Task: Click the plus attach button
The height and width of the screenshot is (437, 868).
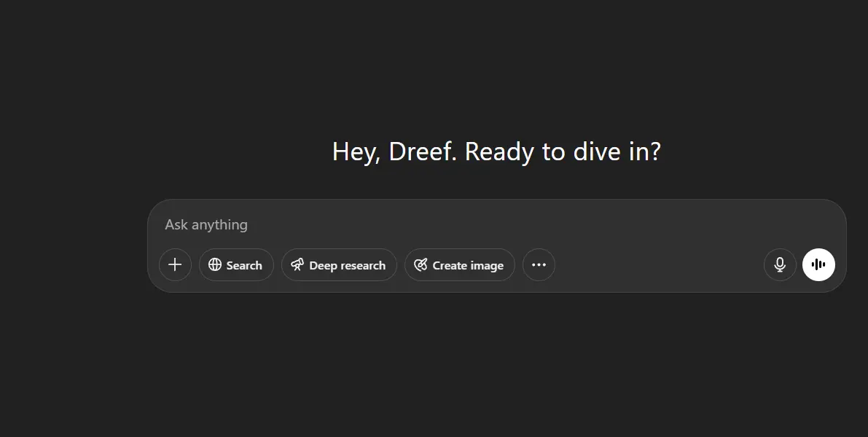Action: point(175,265)
